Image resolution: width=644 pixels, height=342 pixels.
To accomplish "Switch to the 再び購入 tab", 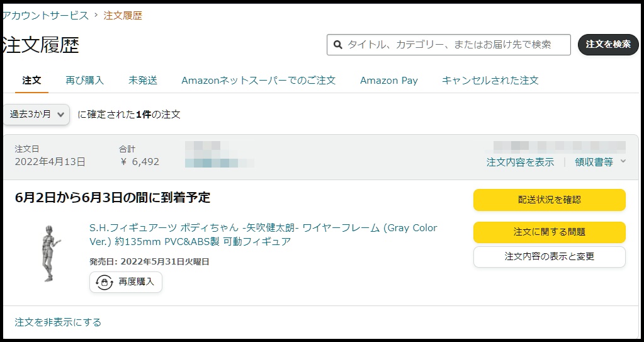I will [x=84, y=81].
